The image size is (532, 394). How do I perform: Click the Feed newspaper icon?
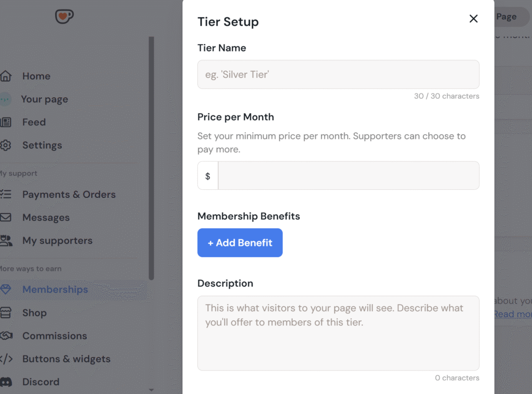(x=6, y=122)
